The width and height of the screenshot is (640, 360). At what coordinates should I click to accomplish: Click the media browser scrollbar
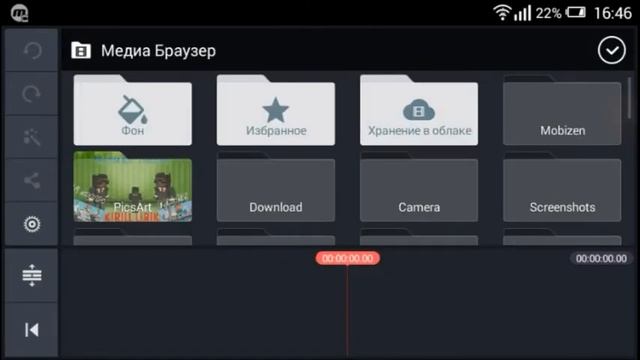pos(630,98)
